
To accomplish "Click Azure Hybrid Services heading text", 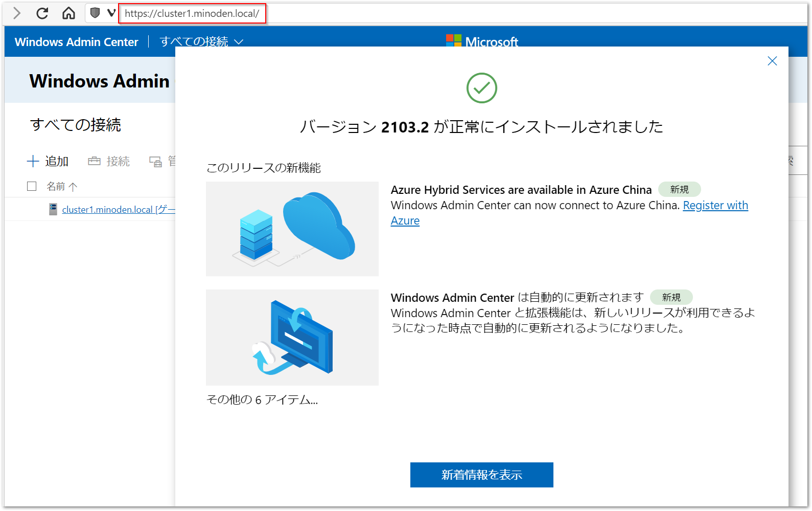I will click(x=521, y=190).
